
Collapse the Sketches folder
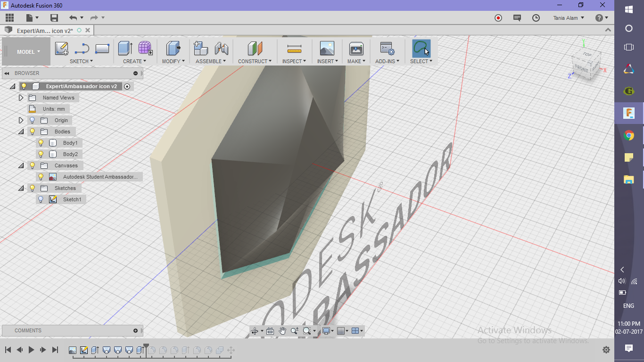[21, 188]
